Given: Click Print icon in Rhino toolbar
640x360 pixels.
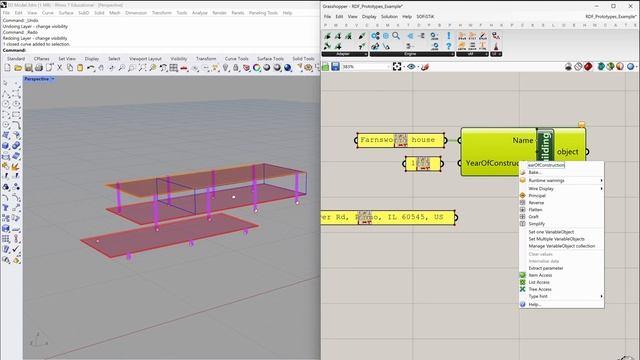Looking at the screenshot, I should coord(39,68).
